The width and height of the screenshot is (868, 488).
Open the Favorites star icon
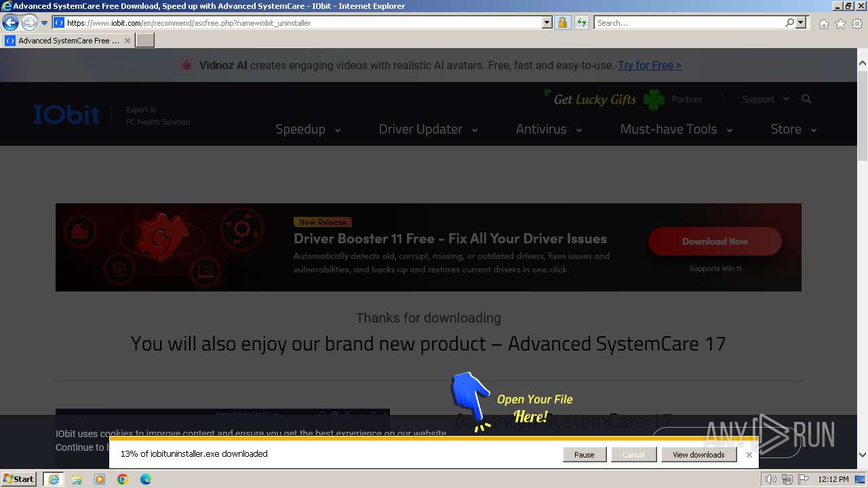(x=840, y=23)
